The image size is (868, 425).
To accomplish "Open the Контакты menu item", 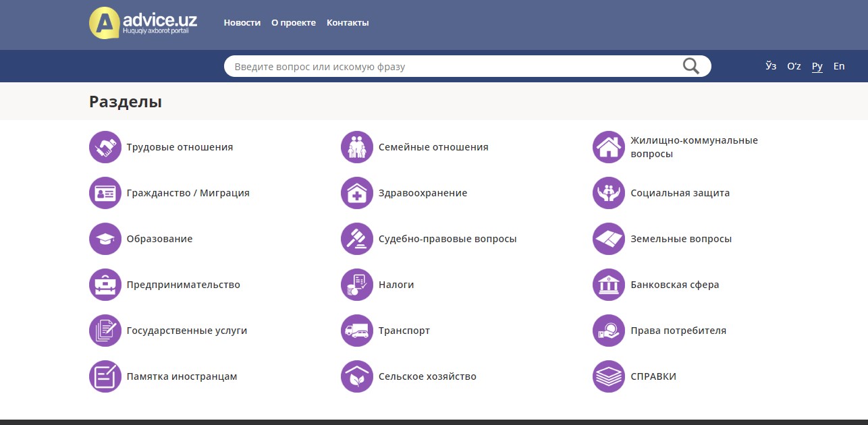I will 348,22.
